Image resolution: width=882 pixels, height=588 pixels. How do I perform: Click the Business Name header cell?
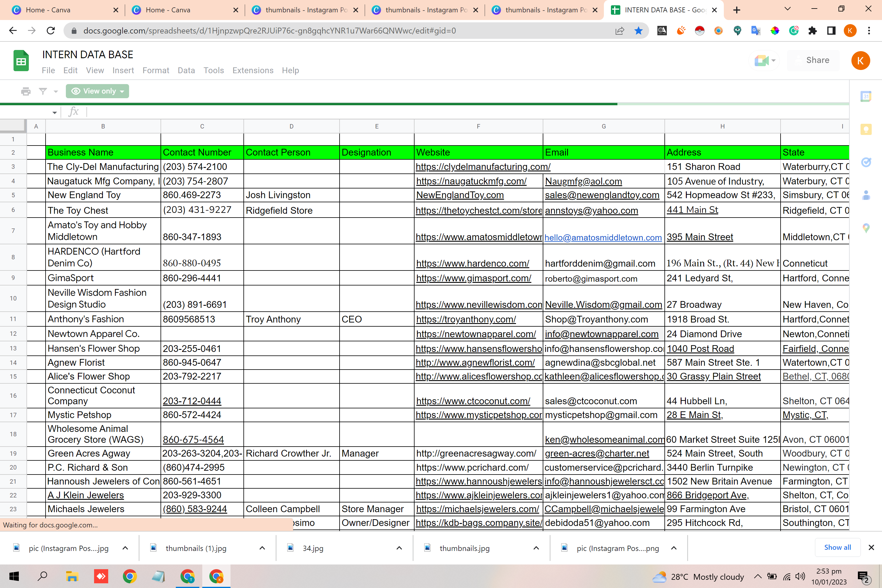(x=103, y=152)
